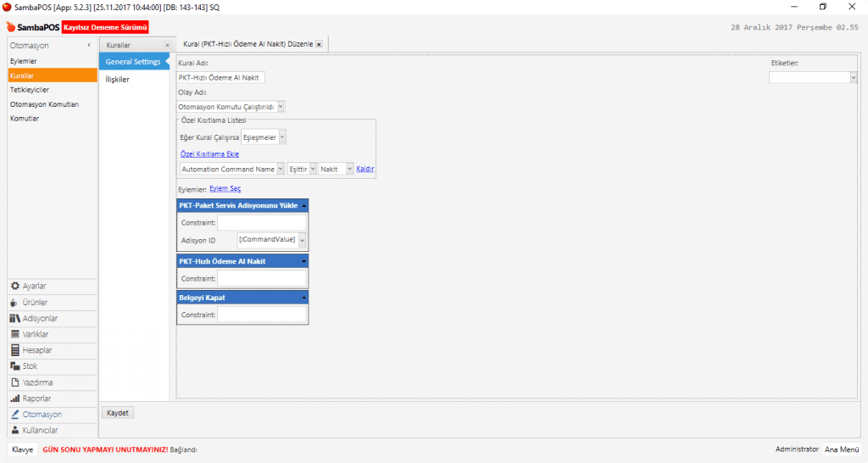Click the Kural Adı text field
The image size is (868, 463).
click(x=220, y=77)
